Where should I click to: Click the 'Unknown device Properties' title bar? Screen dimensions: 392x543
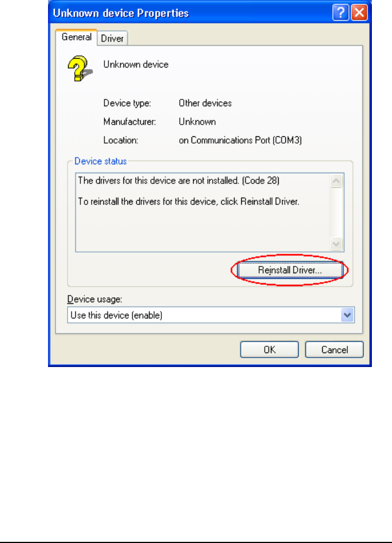click(190, 13)
